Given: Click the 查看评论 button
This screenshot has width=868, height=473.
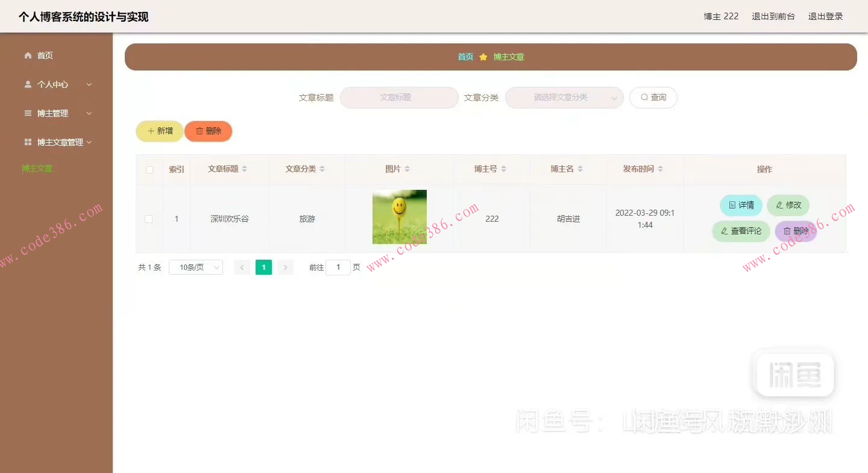Looking at the screenshot, I should (741, 231).
